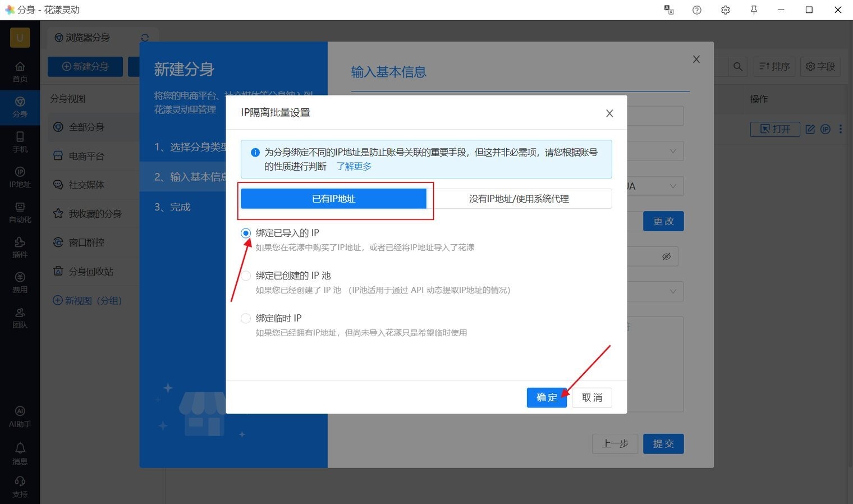Select the 绑定已创建的 IP 池 radio option
This screenshot has width=853, height=504.
point(246,276)
